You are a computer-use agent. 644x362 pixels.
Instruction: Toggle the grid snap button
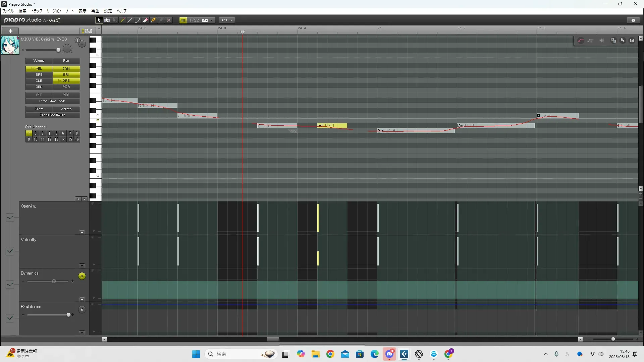(x=183, y=20)
